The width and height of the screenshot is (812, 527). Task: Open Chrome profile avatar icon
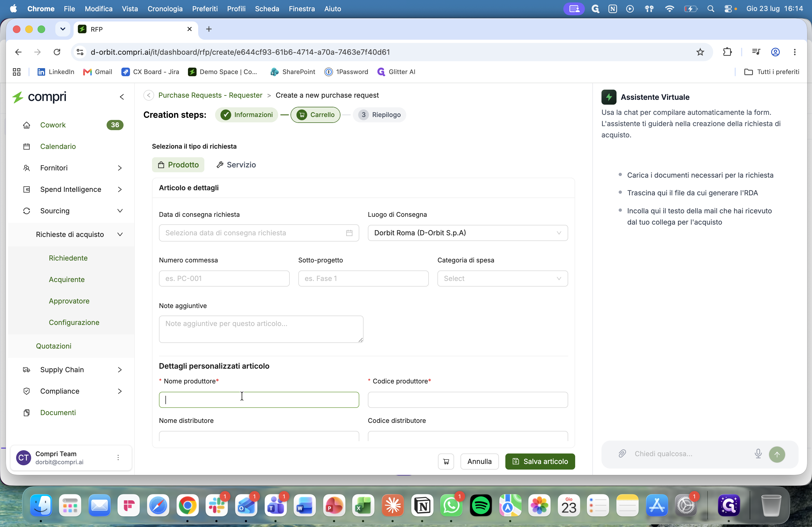click(x=775, y=52)
